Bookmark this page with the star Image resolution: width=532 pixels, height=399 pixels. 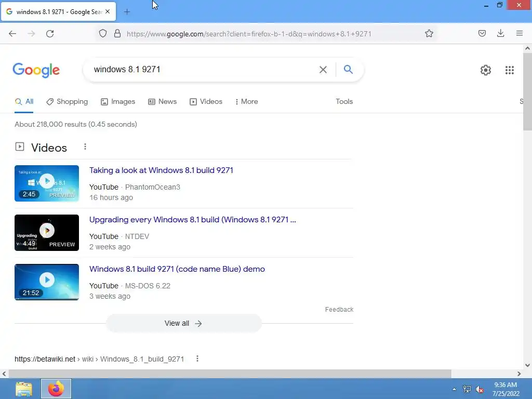(429, 33)
